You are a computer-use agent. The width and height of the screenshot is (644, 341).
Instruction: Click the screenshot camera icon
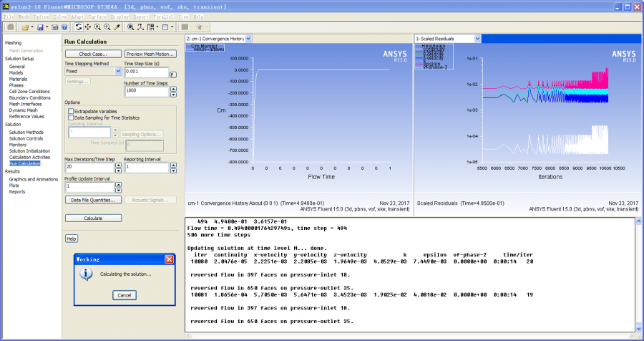coord(54,27)
